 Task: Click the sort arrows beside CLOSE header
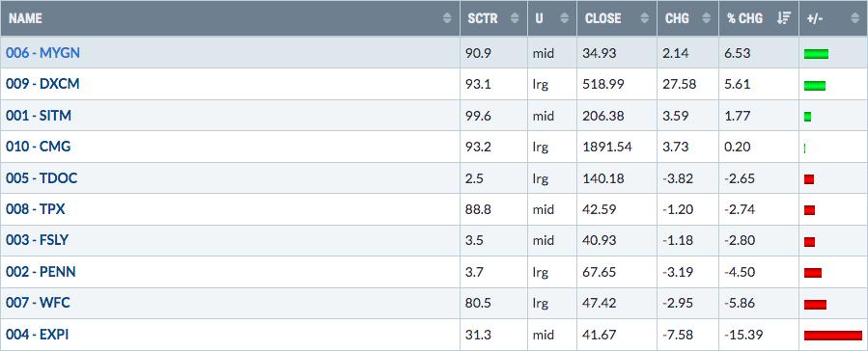pyautogui.click(x=644, y=18)
